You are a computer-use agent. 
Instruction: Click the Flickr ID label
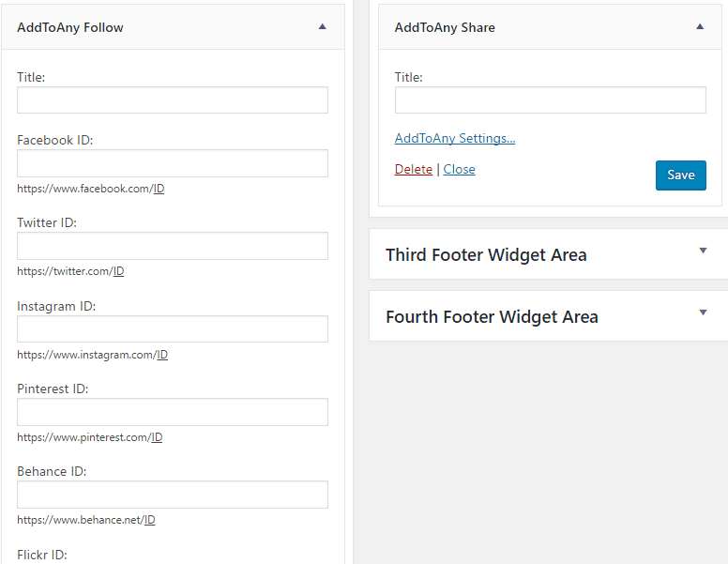(42, 555)
